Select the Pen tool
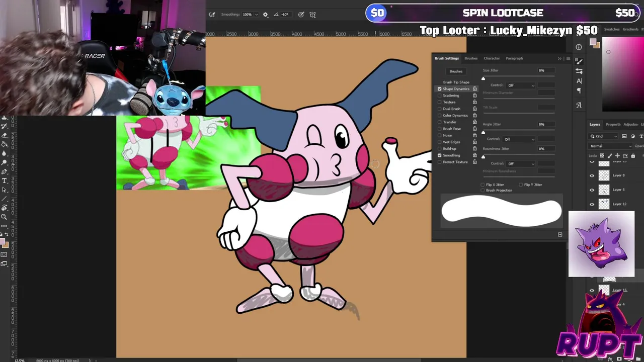 [x=5, y=171]
